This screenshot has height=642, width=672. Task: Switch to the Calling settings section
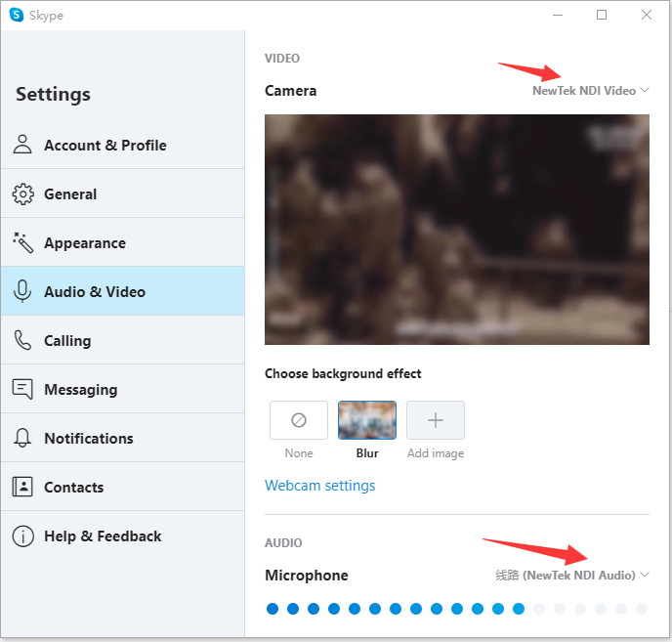click(122, 340)
